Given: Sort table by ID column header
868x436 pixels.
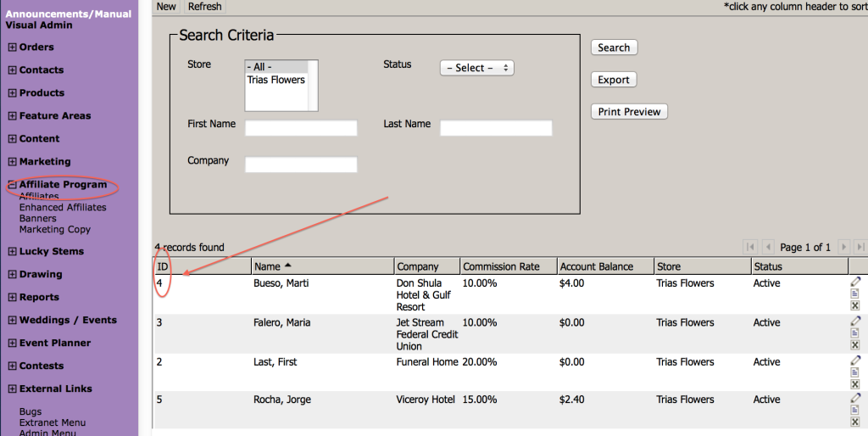Looking at the screenshot, I should point(202,266).
